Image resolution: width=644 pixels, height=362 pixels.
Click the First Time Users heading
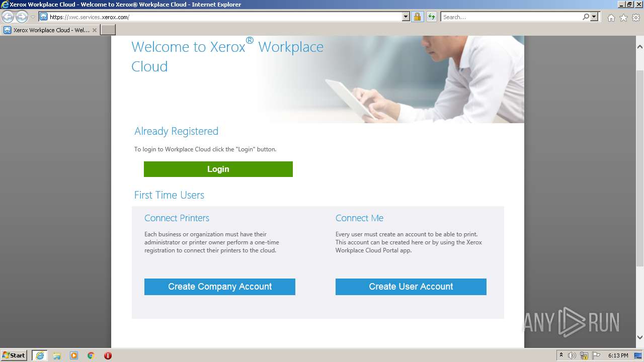tap(169, 195)
